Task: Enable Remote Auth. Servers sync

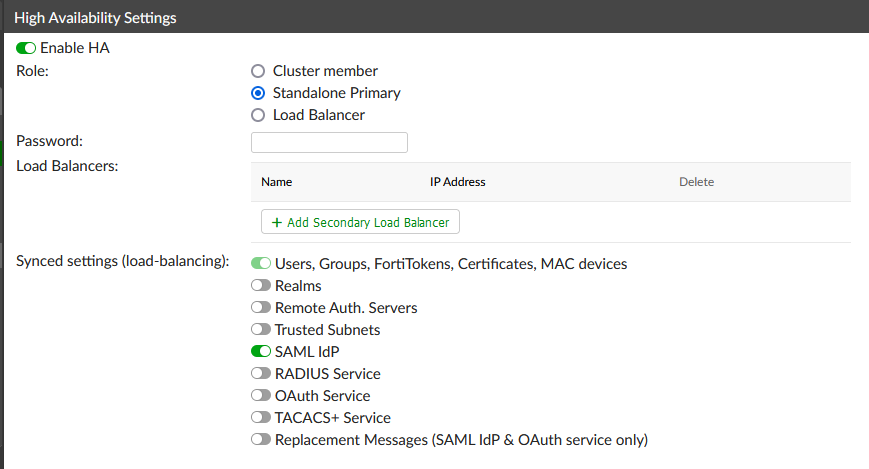Action: point(261,308)
